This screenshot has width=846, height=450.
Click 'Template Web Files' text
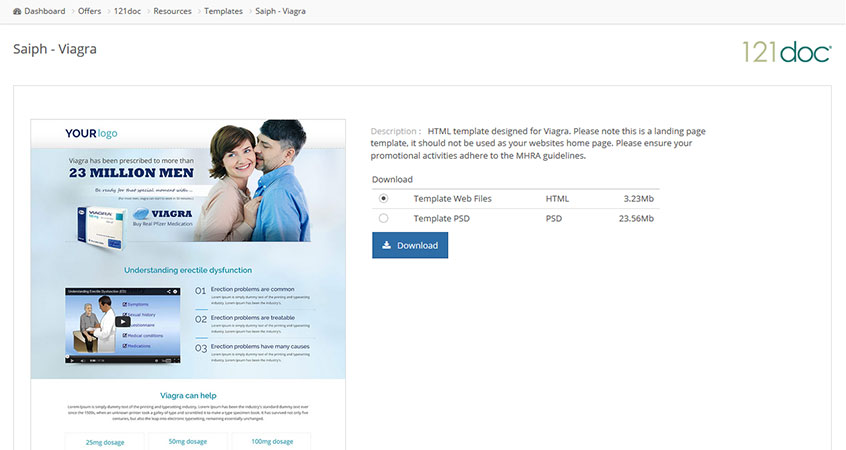(452, 199)
